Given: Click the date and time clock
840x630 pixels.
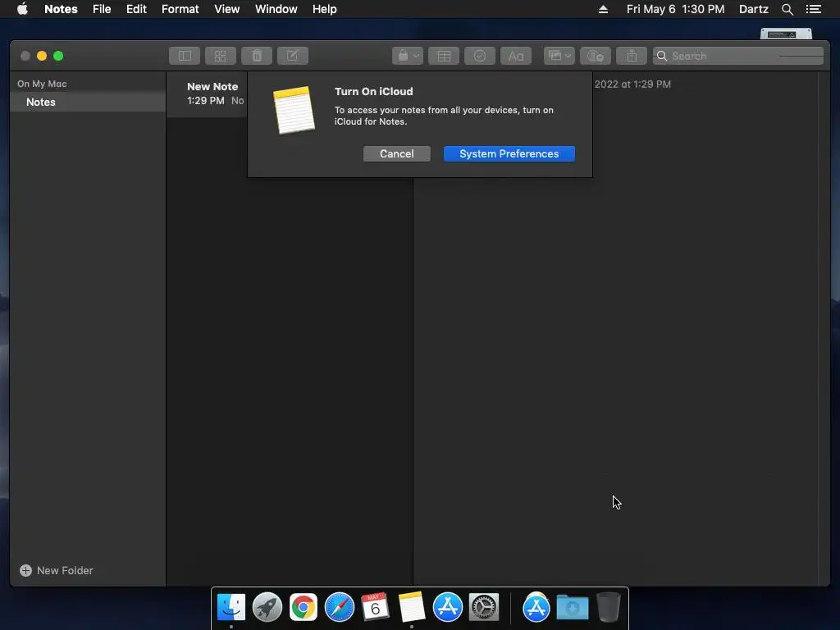Looking at the screenshot, I should coord(676,9).
